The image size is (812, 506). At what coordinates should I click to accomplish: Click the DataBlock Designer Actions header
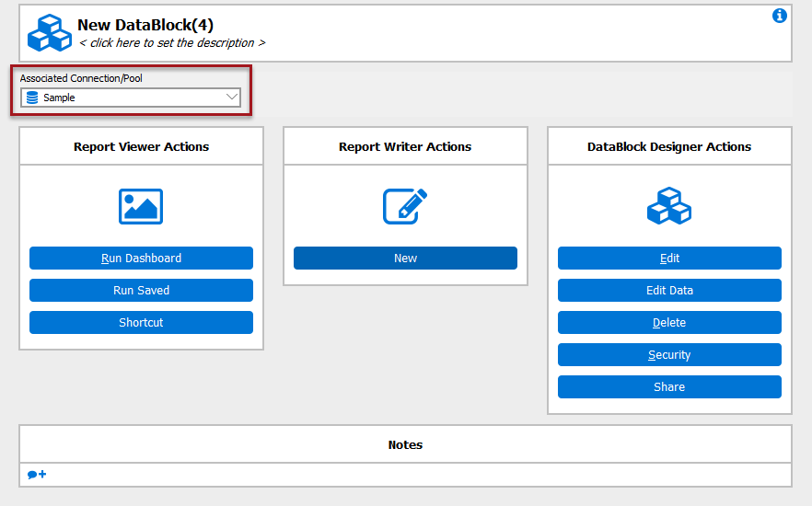click(669, 147)
